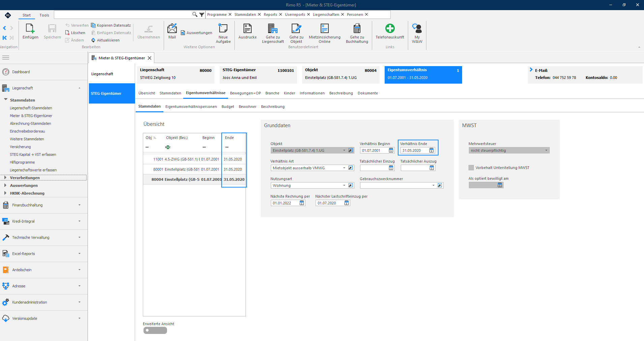Viewport: 644px width, 341px height.
Task: Open Mietzinssicherung Online
Action: (x=324, y=34)
